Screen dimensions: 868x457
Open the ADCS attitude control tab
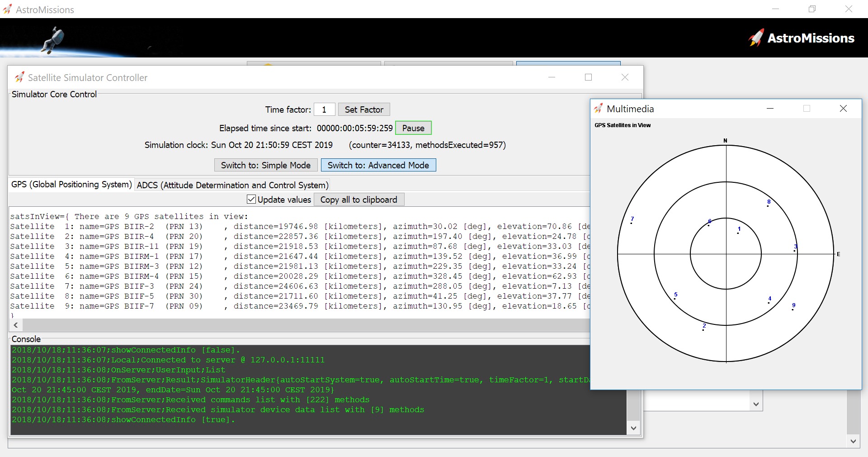(232, 185)
